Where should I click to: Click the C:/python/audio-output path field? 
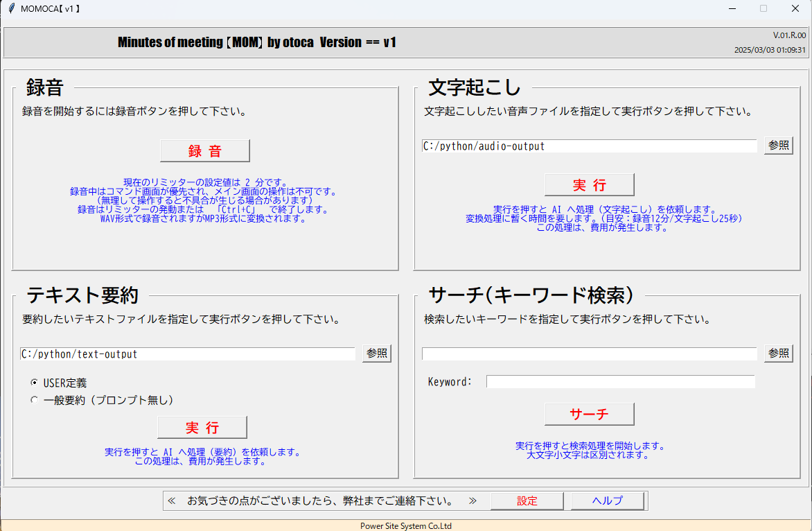coord(589,146)
